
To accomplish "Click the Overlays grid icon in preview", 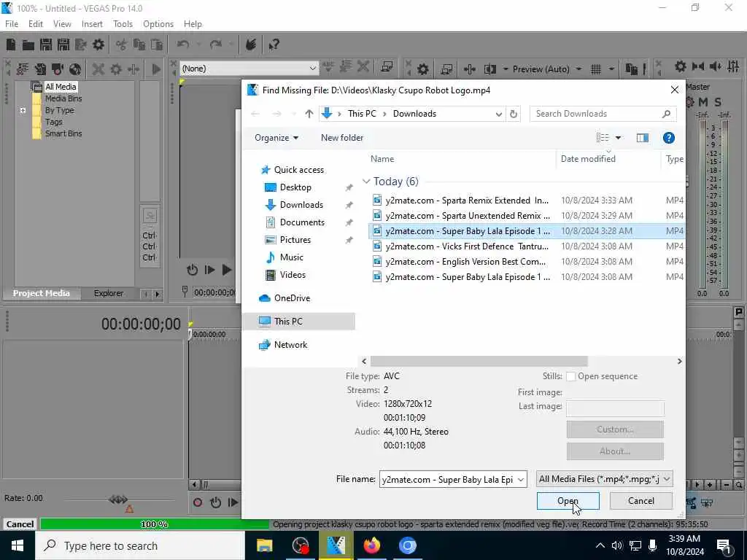I will pos(596,69).
